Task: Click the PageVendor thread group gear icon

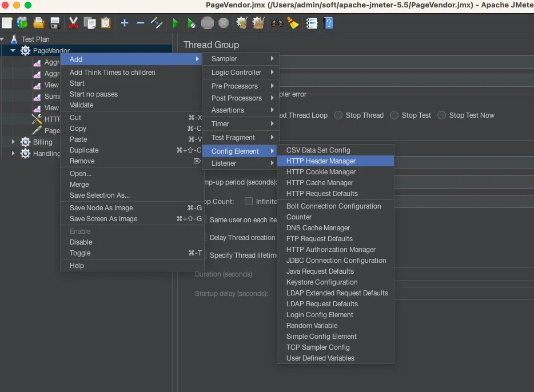Action: pos(25,51)
